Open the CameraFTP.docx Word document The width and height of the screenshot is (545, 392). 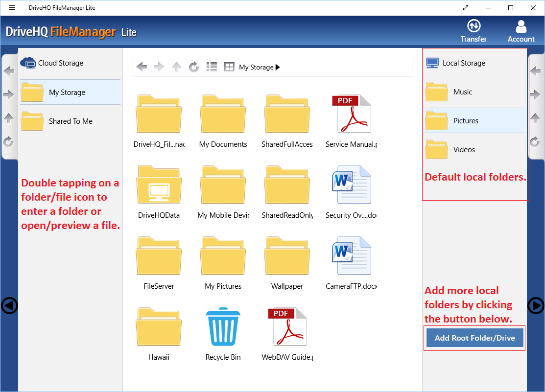point(352,255)
